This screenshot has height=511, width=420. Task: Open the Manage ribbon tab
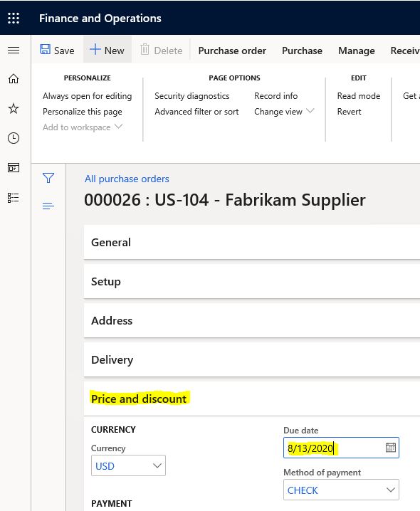click(x=357, y=51)
